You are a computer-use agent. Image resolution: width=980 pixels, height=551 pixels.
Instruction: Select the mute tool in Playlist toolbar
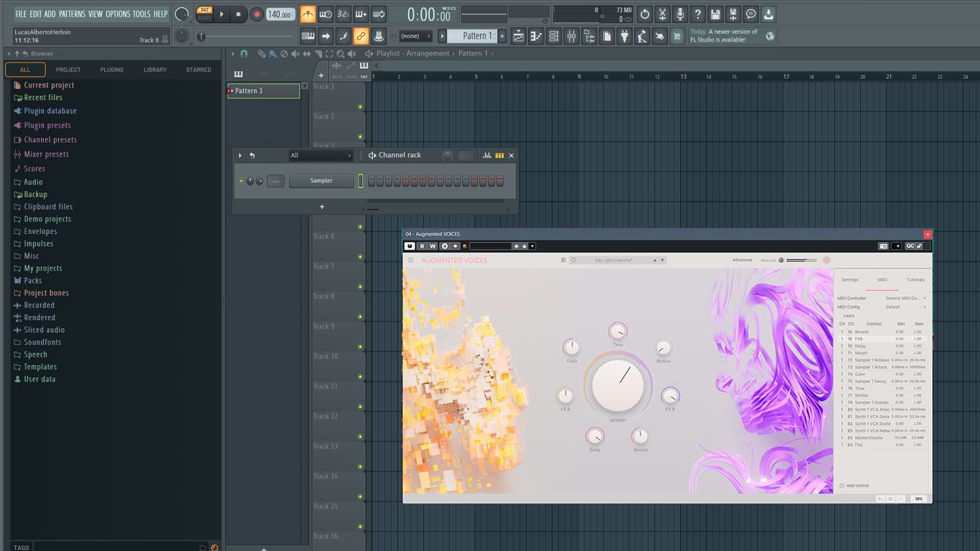coord(296,54)
